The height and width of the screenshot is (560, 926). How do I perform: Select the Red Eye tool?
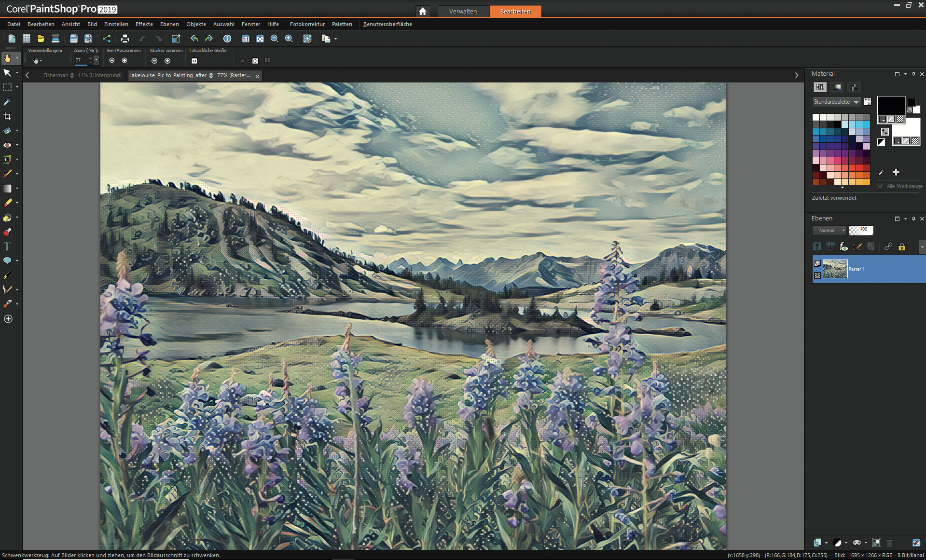point(7,145)
